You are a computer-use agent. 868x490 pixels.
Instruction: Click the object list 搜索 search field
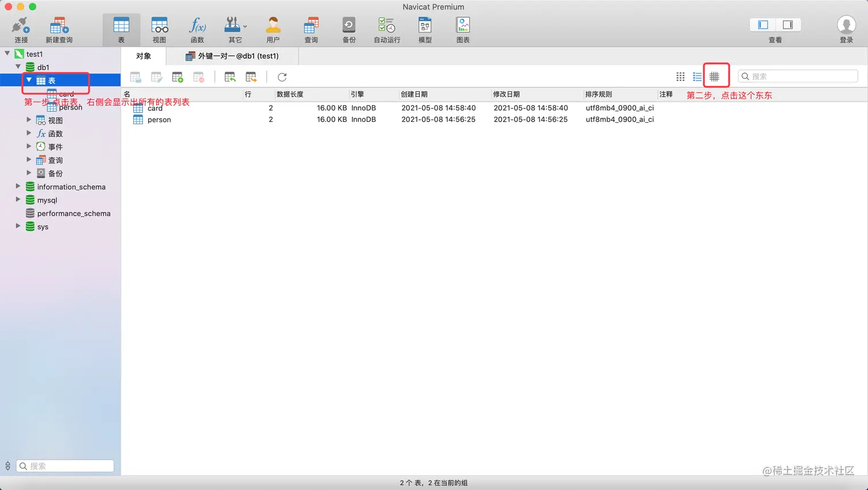click(798, 76)
